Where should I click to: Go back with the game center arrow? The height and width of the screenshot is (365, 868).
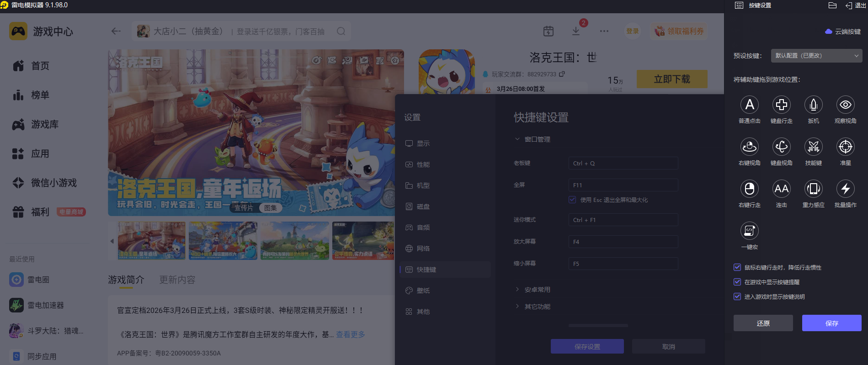[116, 31]
